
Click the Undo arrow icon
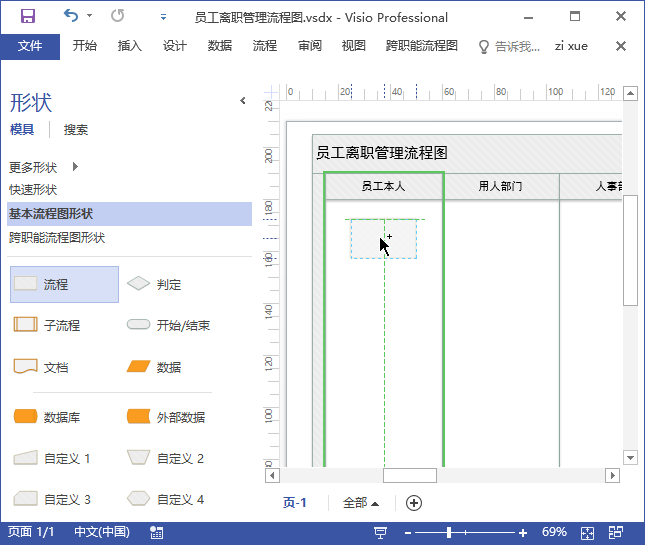[71, 16]
